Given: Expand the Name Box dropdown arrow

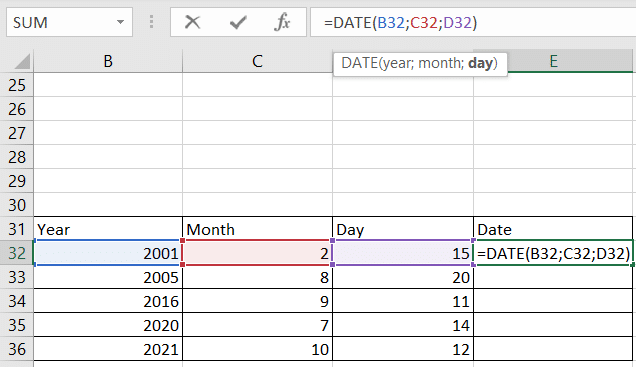Looking at the screenshot, I should tap(120, 22).
